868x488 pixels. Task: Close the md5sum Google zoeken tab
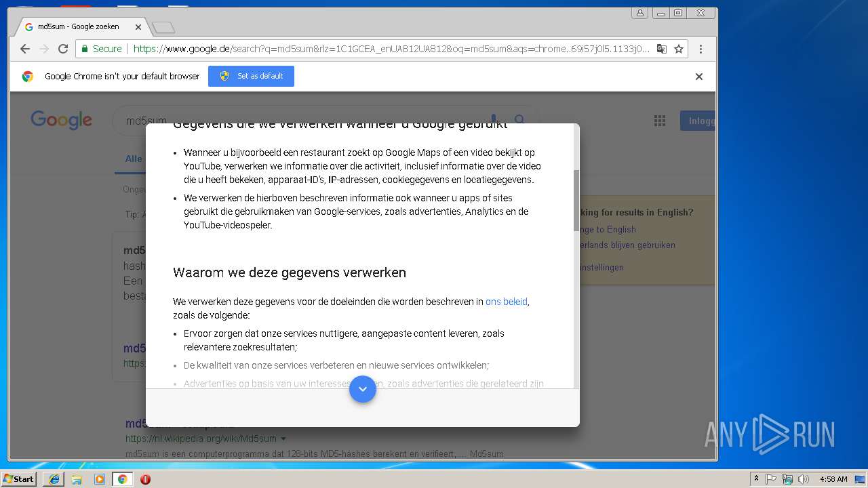[x=138, y=27]
